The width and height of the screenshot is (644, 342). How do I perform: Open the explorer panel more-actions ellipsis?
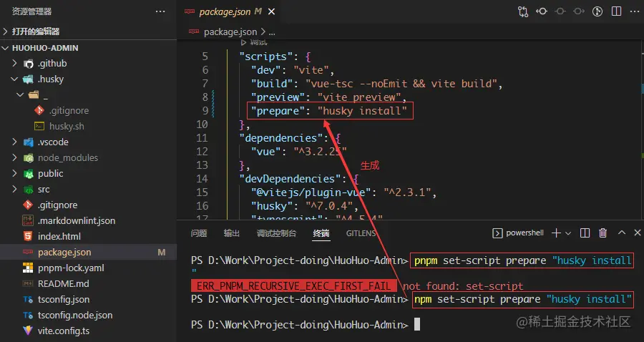coord(160,11)
